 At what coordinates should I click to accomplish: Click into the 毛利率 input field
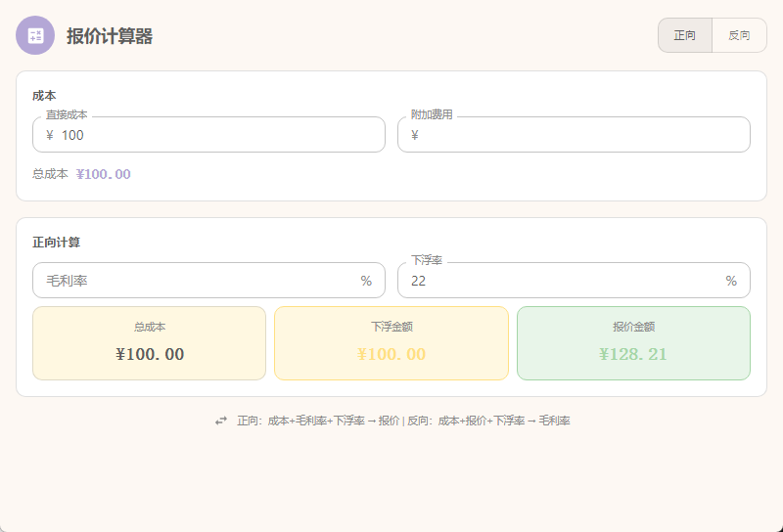tap(196, 281)
